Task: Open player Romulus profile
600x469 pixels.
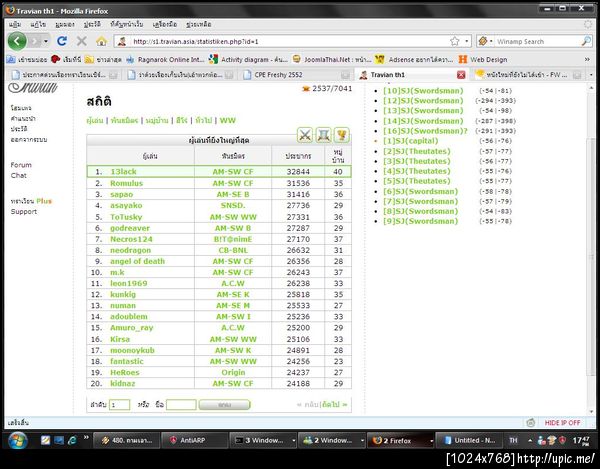Action: tap(126, 183)
